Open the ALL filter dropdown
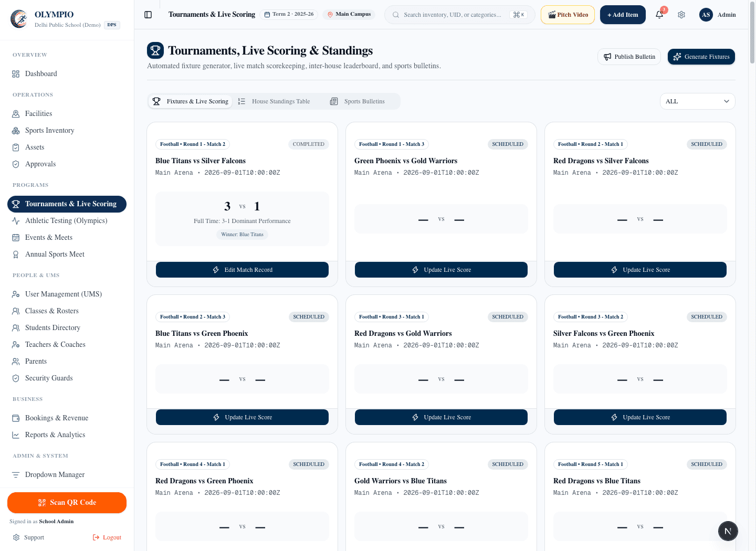 pyautogui.click(x=697, y=101)
